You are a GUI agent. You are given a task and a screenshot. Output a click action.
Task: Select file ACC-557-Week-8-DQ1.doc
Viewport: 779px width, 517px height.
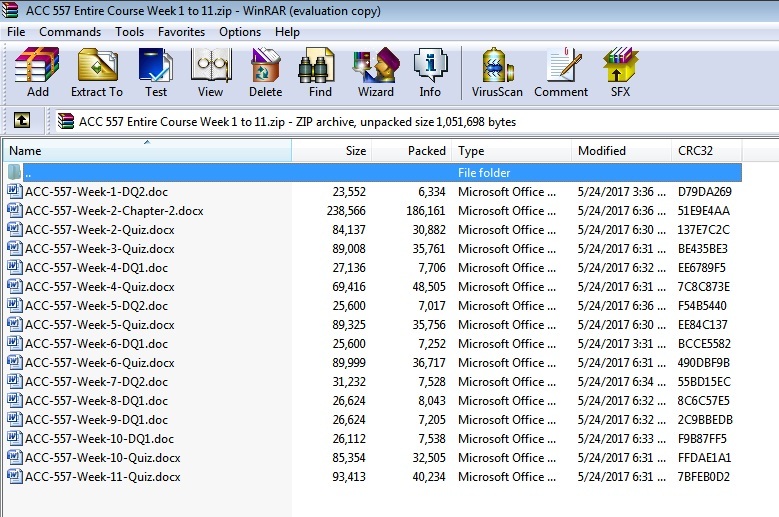click(96, 401)
